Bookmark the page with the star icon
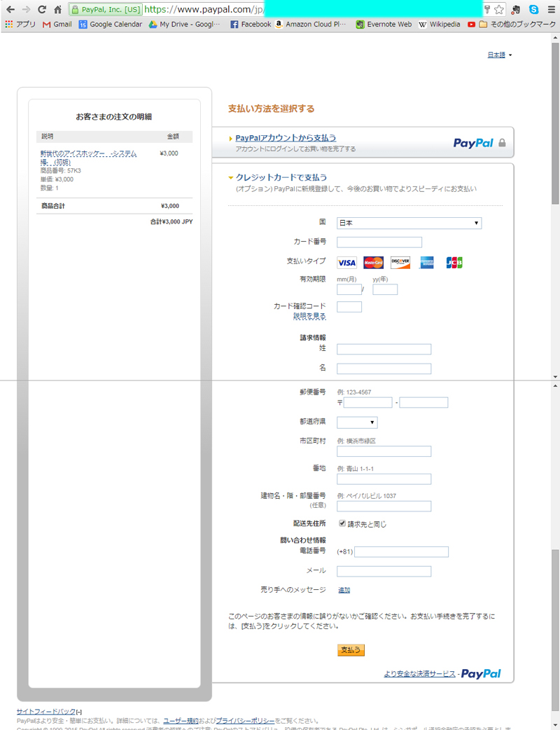This screenshot has width=560, height=730. [498, 10]
